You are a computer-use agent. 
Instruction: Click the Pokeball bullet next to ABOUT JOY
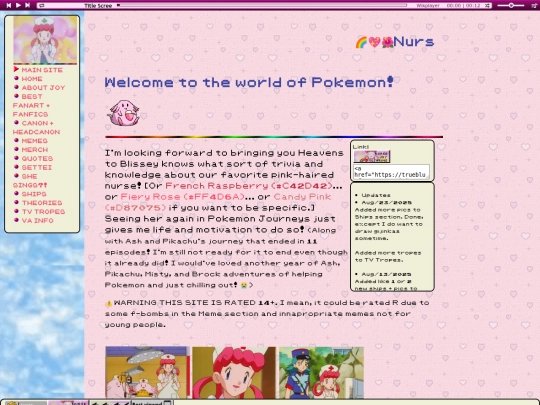click(x=16, y=87)
